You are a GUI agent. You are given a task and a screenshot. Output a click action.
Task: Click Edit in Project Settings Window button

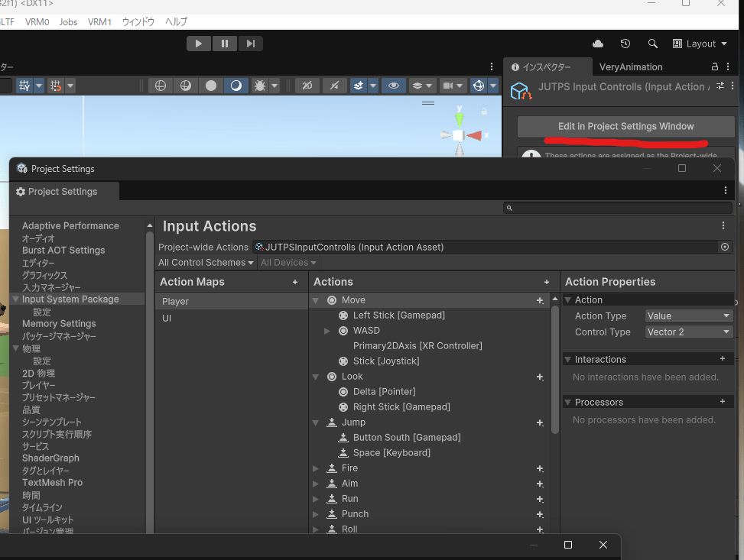pos(625,127)
